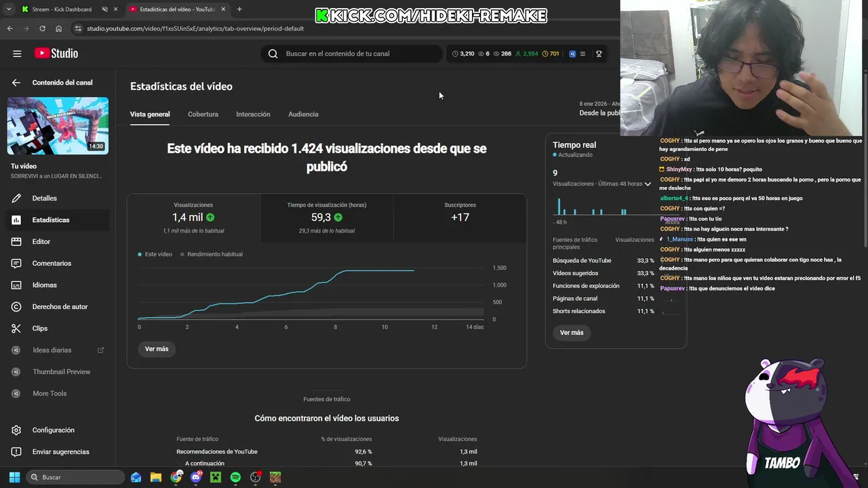Open the date range selector Desde la publicación
This screenshot has width=868, height=488.
pos(599,113)
